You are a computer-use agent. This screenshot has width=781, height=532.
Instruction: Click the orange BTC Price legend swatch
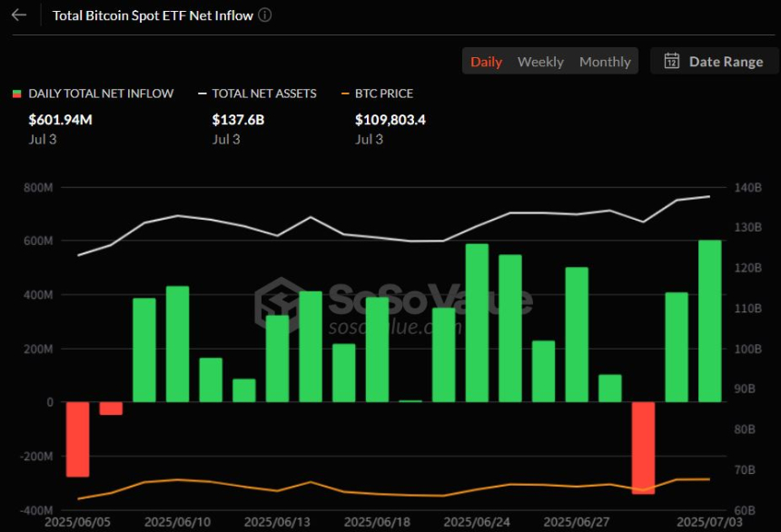click(x=345, y=94)
